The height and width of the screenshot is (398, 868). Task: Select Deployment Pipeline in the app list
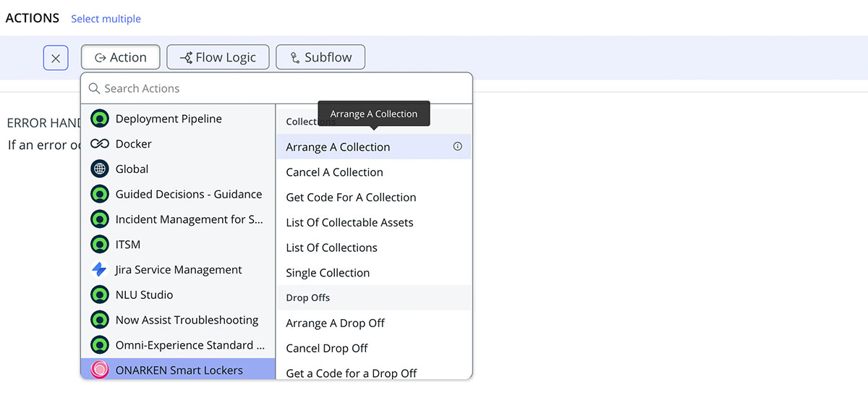coord(178,119)
